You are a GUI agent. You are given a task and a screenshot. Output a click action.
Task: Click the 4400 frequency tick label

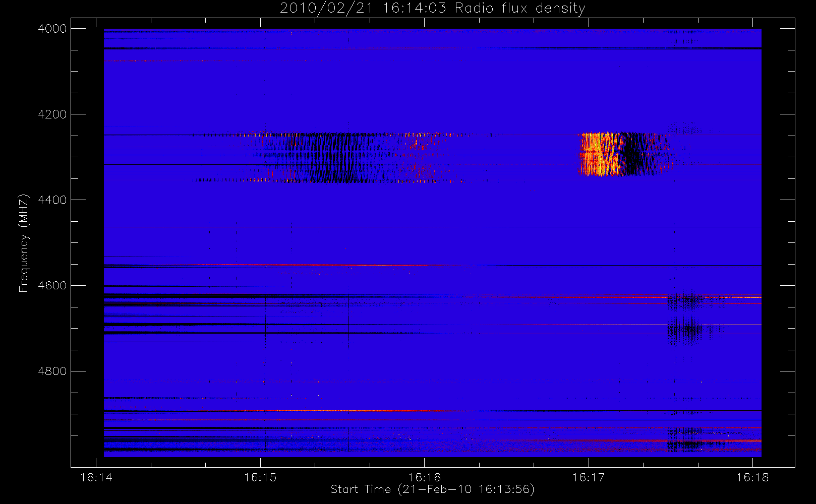point(52,200)
